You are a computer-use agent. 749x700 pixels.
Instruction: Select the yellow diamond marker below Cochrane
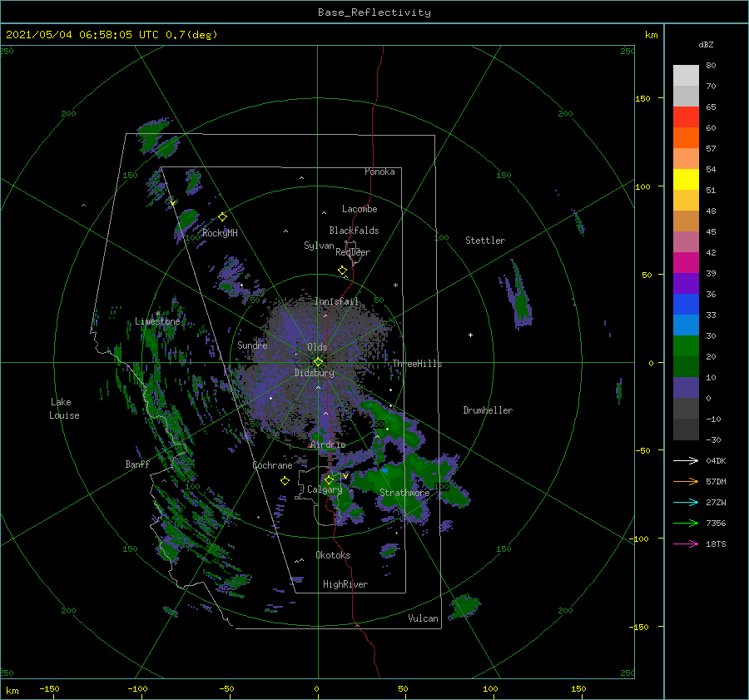(x=285, y=481)
